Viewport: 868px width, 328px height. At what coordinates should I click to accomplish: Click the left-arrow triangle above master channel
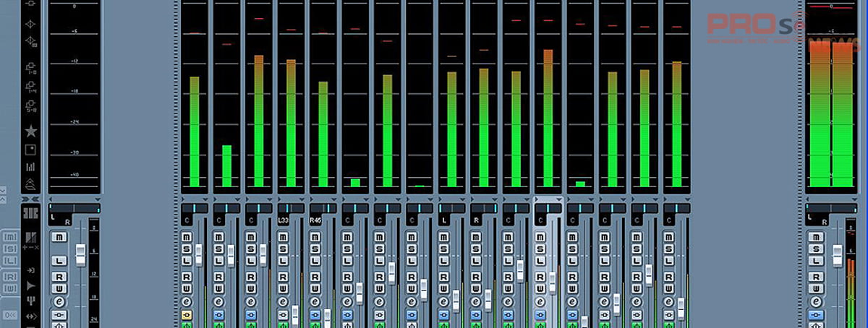[807, 199]
